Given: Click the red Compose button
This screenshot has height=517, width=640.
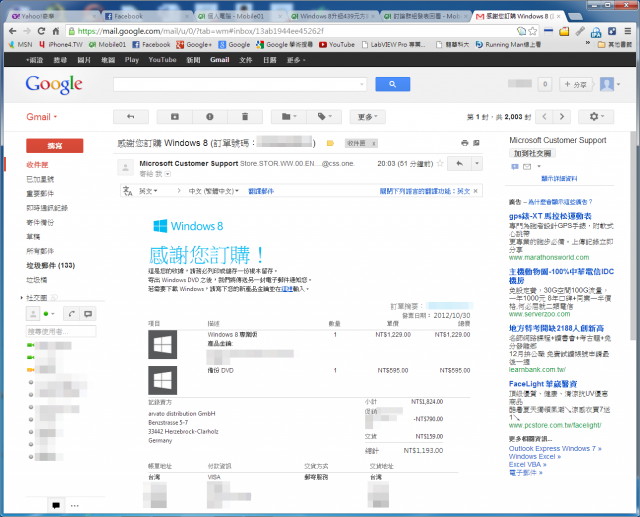Looking at the screenshot, I should point(55,146).
